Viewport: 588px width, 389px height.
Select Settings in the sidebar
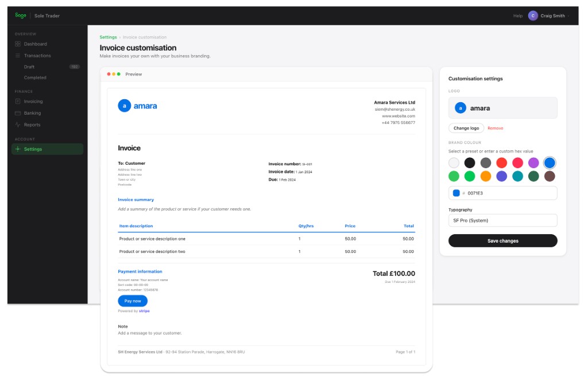34,149
